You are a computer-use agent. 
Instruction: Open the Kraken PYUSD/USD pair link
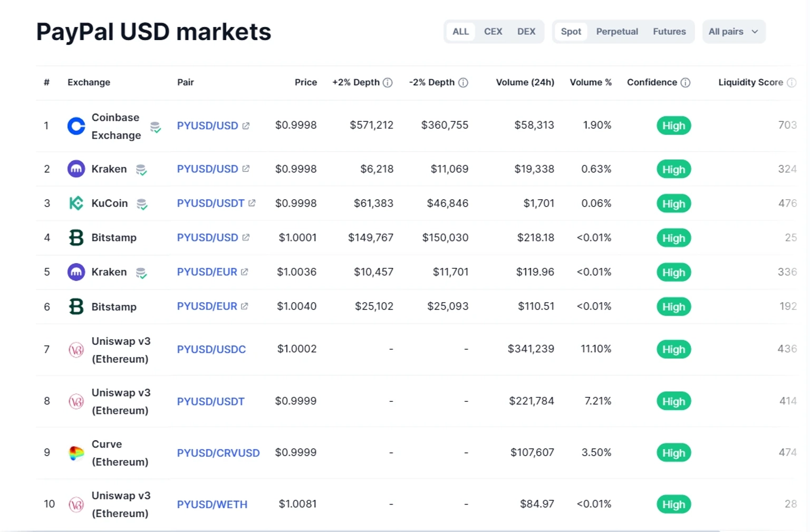tap(207, 169)
